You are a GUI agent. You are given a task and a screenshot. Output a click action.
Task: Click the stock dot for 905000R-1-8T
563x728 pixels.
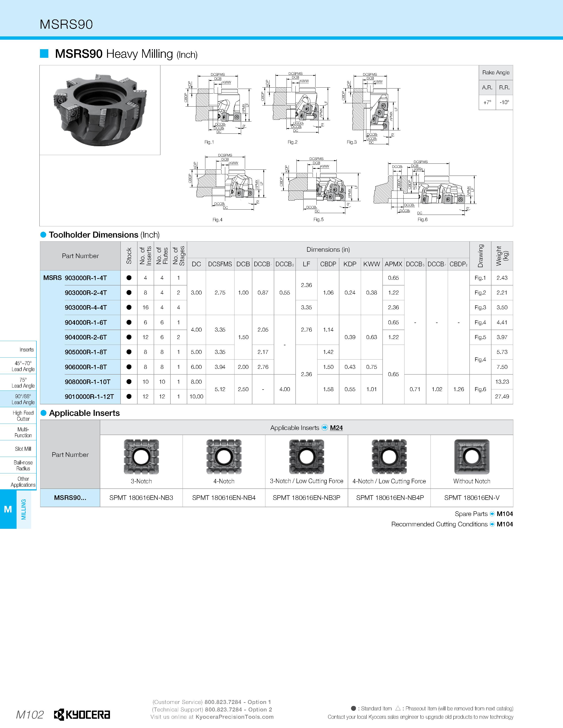point(129,352)
